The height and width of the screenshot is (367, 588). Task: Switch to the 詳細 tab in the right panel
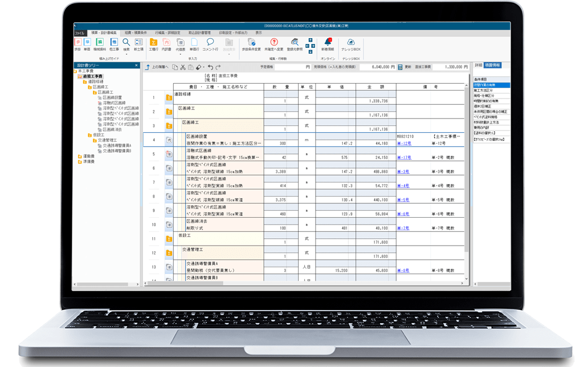[479, 66]
